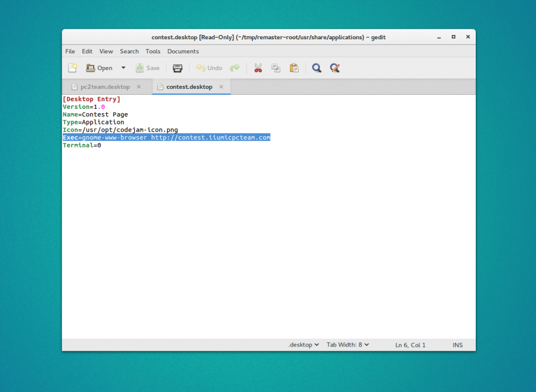Select the Cut icon in the toolbar

(258, 68)
